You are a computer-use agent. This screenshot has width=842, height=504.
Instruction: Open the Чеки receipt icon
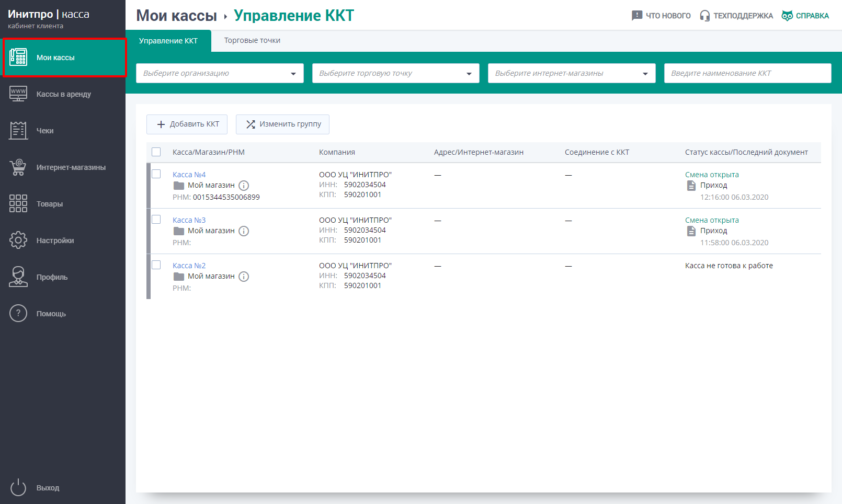click(18, 130)
